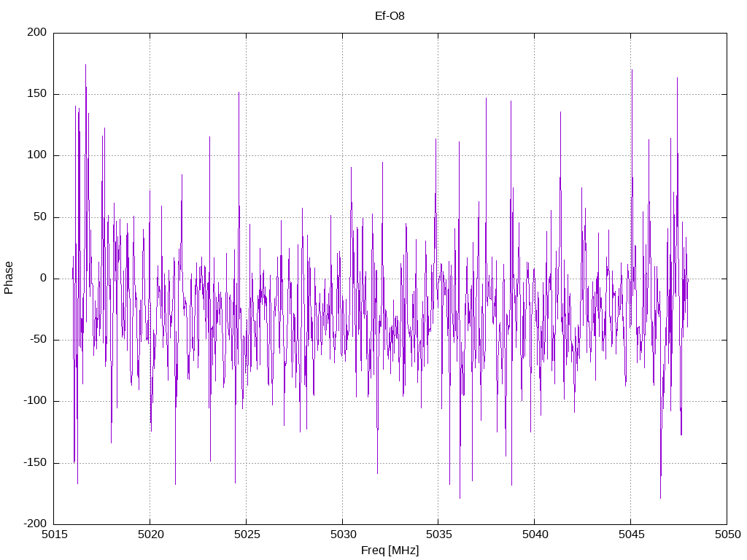Click the y-axis tick label 200
The image size is (747, 560).
37,32
